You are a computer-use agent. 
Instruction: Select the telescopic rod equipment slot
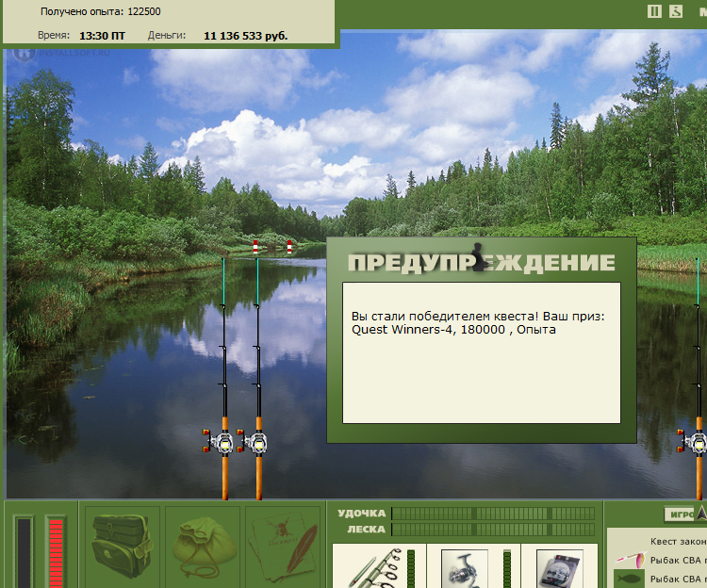[x=379, y=566]
